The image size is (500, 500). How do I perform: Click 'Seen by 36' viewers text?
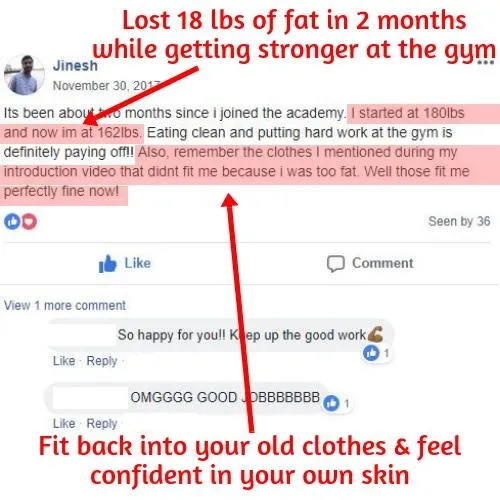point(459,221)
